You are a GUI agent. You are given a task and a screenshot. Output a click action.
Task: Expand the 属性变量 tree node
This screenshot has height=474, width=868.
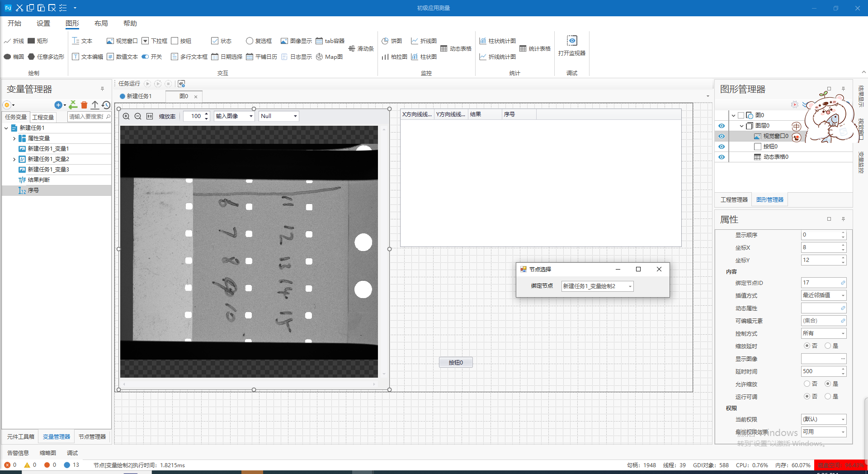14,138
